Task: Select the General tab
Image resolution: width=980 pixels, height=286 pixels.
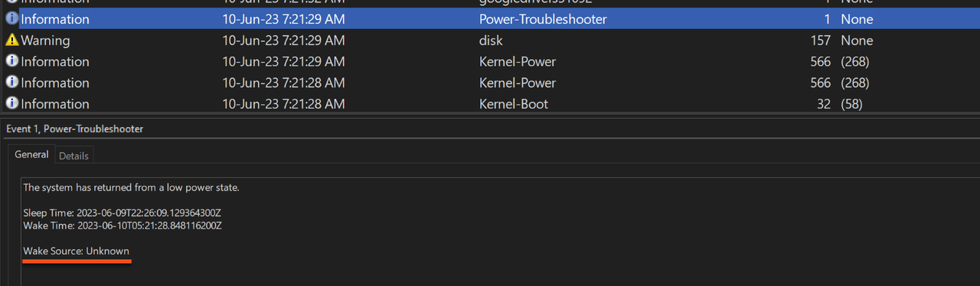Action: tap(31, 154)
